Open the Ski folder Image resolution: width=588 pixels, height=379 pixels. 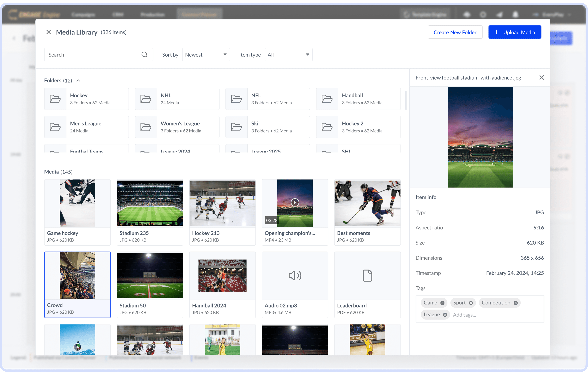click(x=268, y=127)
